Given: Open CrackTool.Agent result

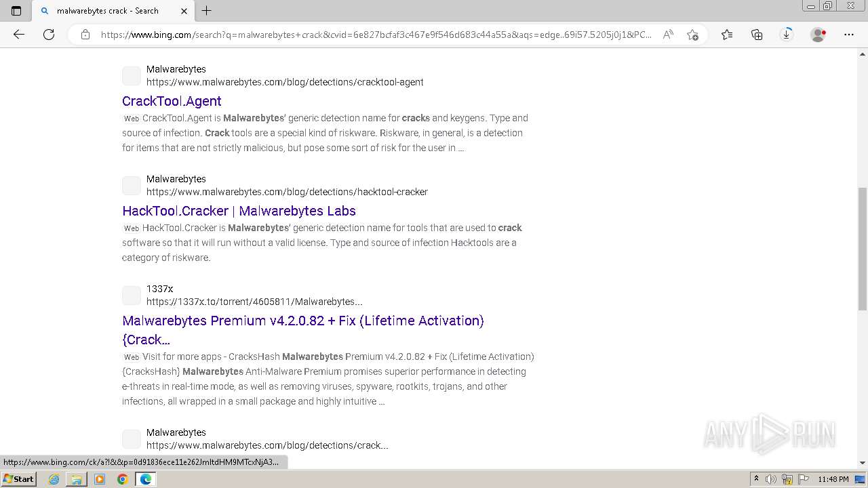Looking at the screenshot, I should [172, 101].
